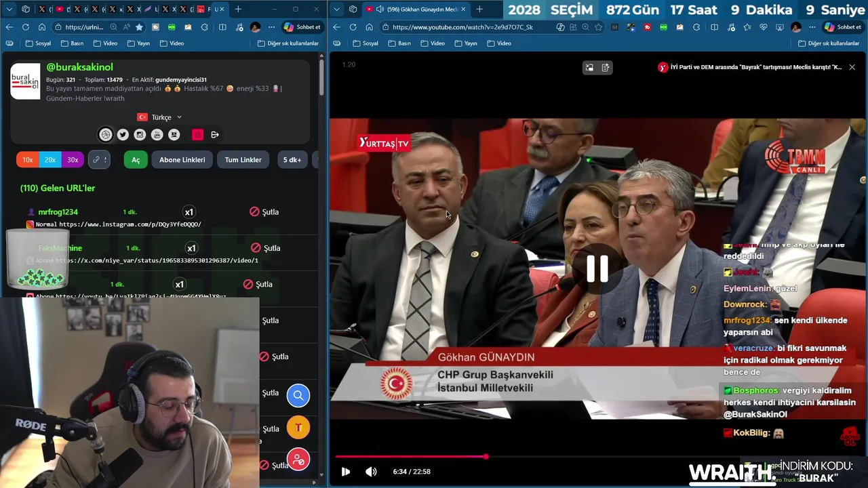Open Sosyal bookmarks folder in left browser
Screen dimensions: 868x488
(37, 43)
